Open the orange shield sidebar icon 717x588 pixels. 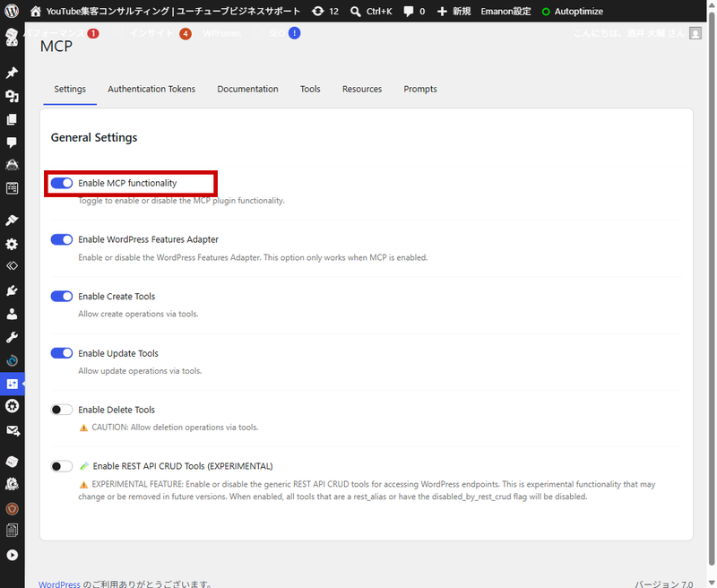pos(12,508)
